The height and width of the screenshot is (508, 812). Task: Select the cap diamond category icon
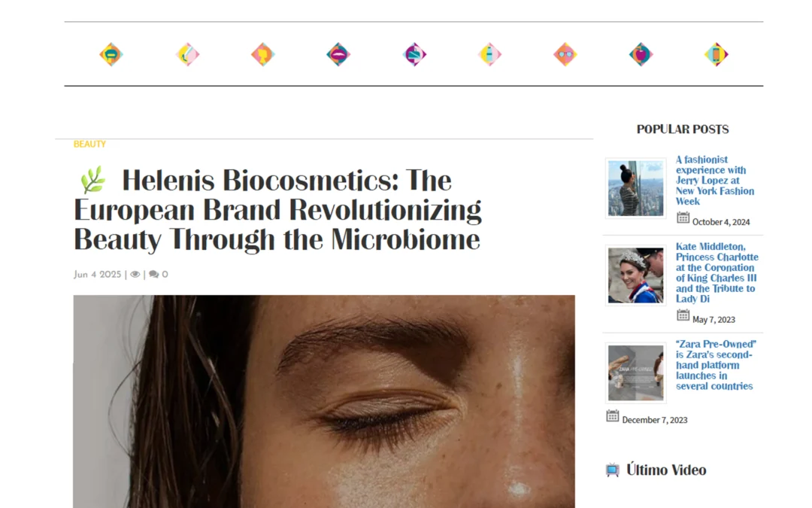[x=112, y=53]
